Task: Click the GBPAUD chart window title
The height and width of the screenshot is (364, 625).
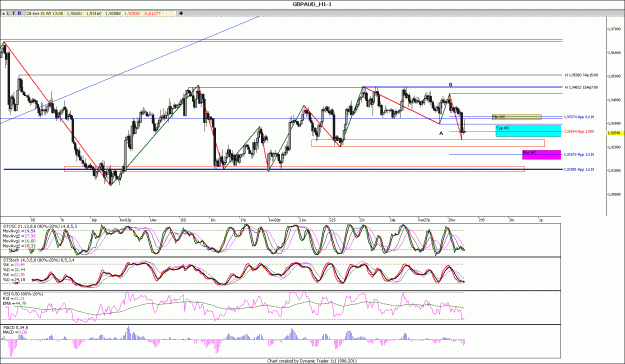Action: [x=312, y=4]
